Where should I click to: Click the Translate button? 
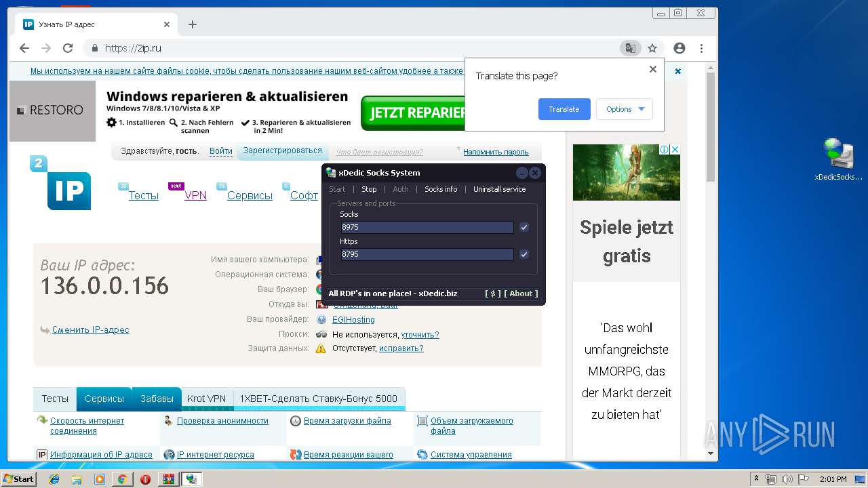click(564, 109)
